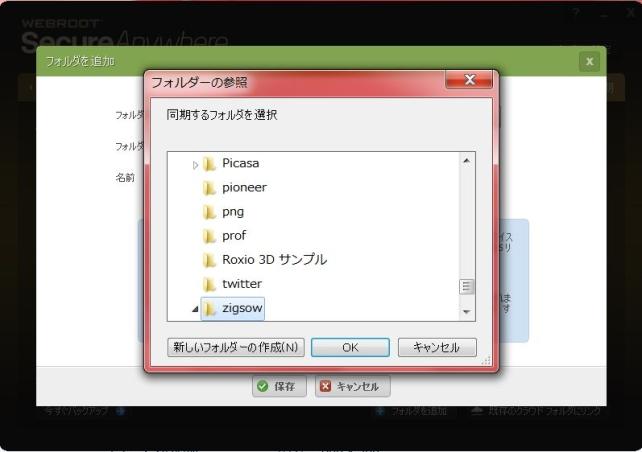Image resolution: width=642 pixels, height=452 pixels.
Task: Close the フォルダーの参照 dialog
Action: (x=469, y=79)
